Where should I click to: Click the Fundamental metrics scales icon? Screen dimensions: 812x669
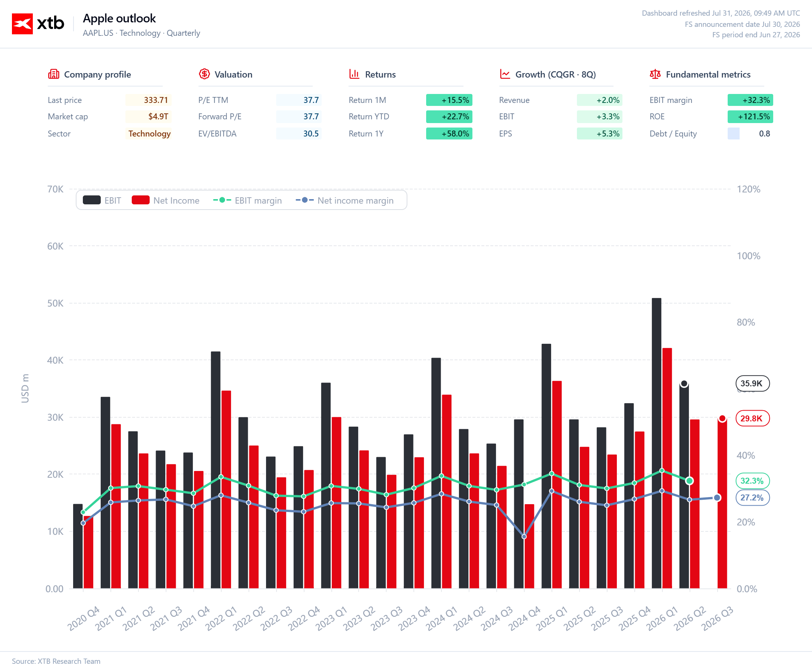click(656, 74)
